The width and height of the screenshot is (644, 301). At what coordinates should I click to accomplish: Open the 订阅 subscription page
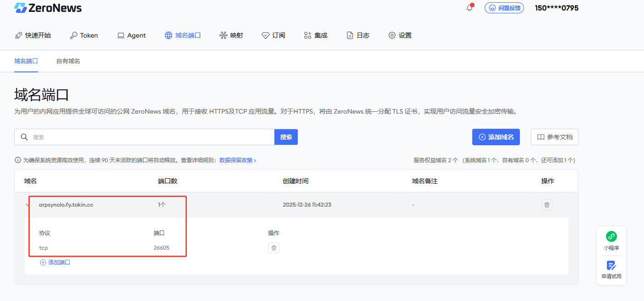[273, 35]
